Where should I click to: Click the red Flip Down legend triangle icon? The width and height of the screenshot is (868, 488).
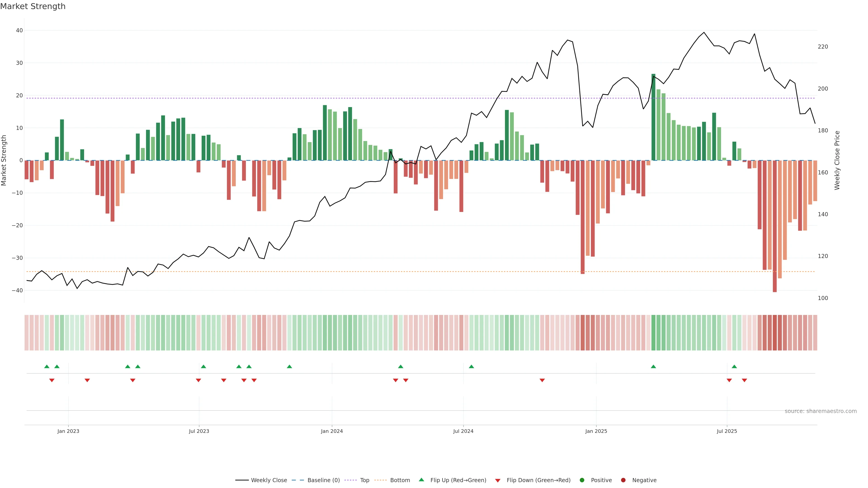tap(498, 481)
